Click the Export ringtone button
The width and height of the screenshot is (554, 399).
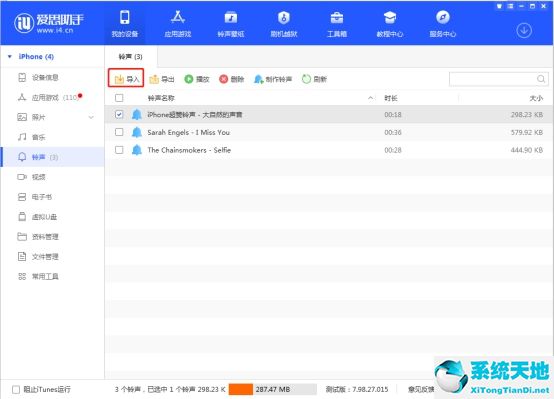pos(162,79)
